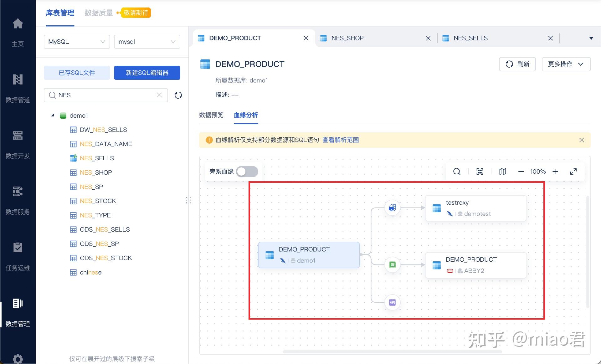Click the canvas search magnifier icon
Screen dimensions: 601x364
click(457, 172)
